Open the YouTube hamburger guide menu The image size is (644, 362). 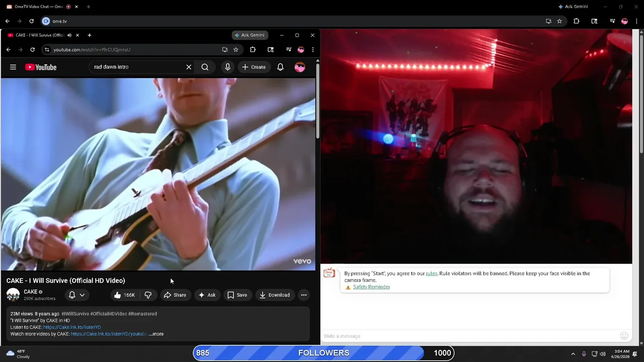[13, 67]
